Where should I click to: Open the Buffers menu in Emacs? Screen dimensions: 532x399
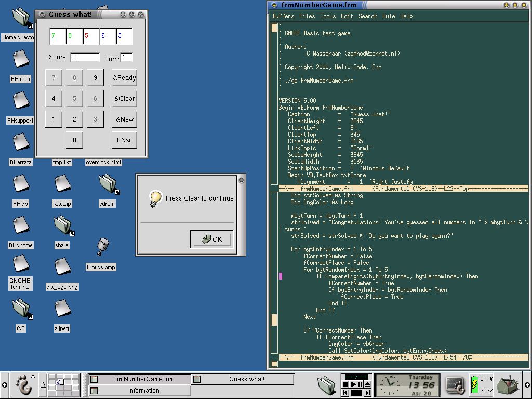tap(283, 16)
